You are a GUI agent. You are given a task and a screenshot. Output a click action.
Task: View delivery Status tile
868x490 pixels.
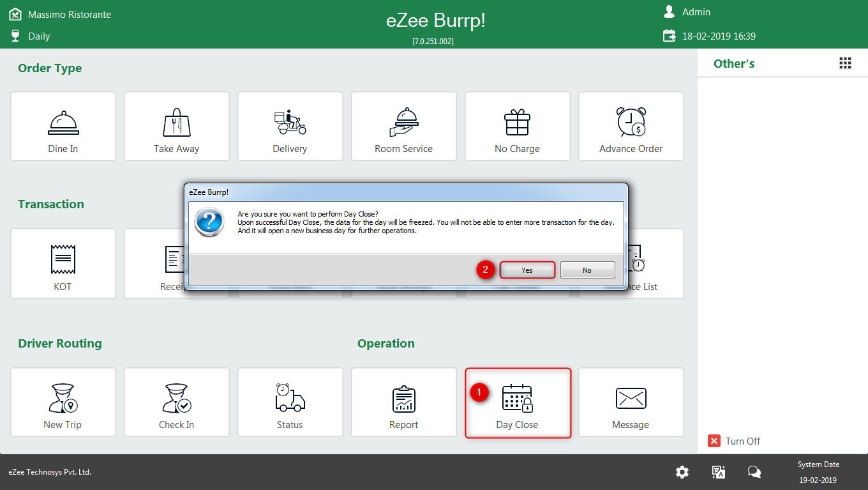click(290, 402)
